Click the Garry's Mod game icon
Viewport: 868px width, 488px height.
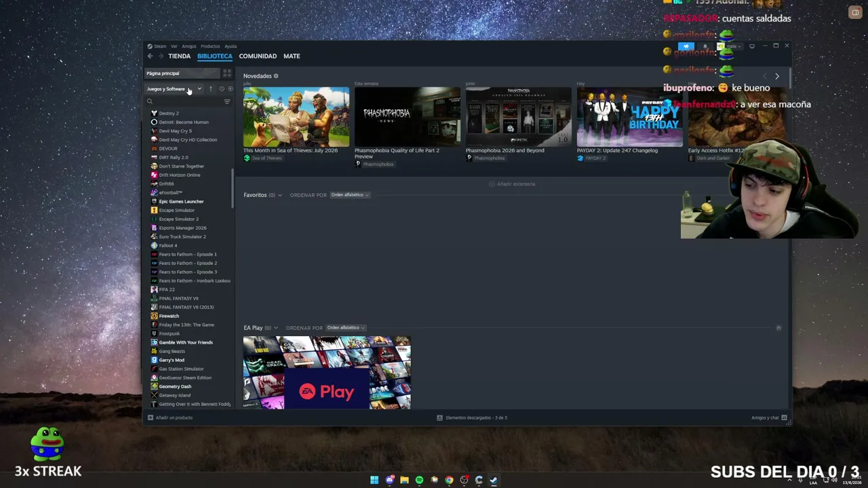[154, 360]
